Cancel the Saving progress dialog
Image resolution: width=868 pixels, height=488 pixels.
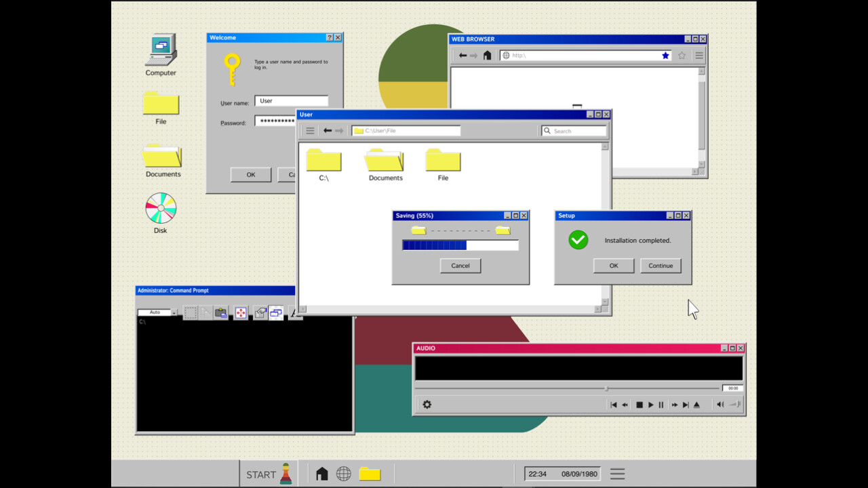tap(460, 265)
